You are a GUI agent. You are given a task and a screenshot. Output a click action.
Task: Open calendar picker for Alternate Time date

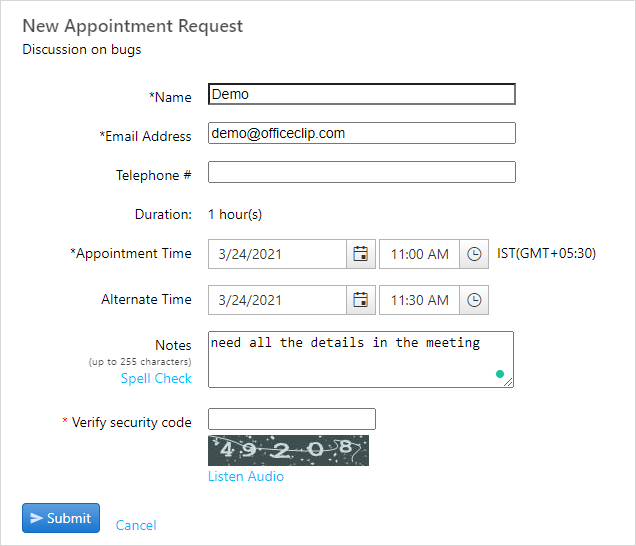pyautogui.click(x=361, y=300)
